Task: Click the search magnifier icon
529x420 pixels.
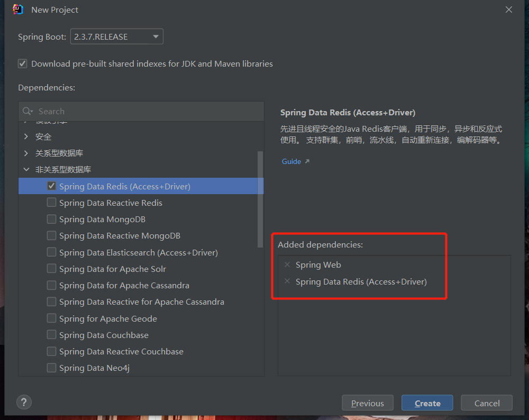Action: (x=28, y=112)
